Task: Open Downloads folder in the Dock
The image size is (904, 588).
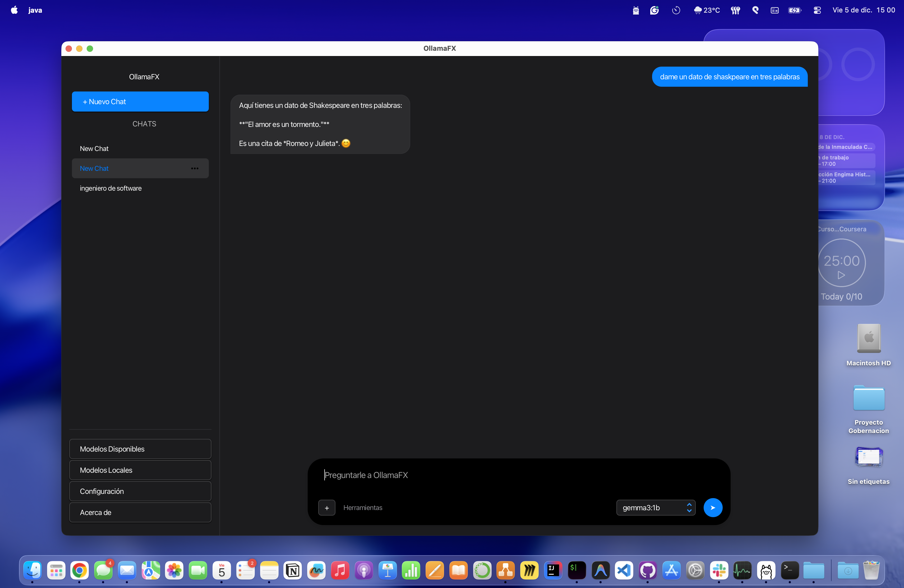Action: (x=848, y=571)
